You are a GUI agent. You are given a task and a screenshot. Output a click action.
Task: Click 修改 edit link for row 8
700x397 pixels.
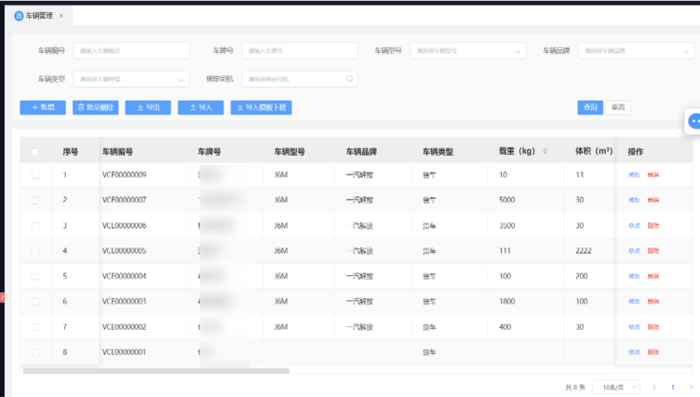634,352
